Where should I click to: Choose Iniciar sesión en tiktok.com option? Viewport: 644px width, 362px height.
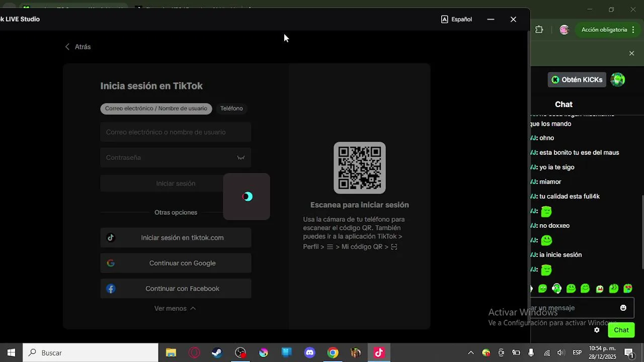176,238
